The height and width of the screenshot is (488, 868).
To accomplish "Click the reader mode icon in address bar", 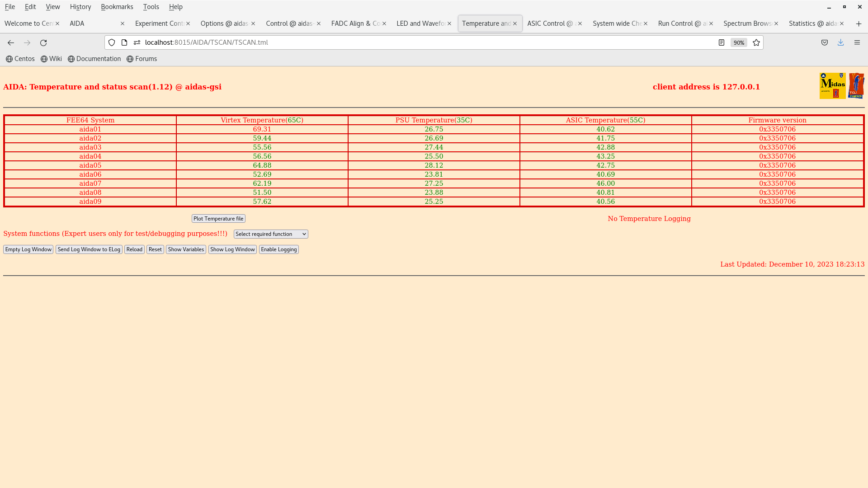I will (722, 42).
